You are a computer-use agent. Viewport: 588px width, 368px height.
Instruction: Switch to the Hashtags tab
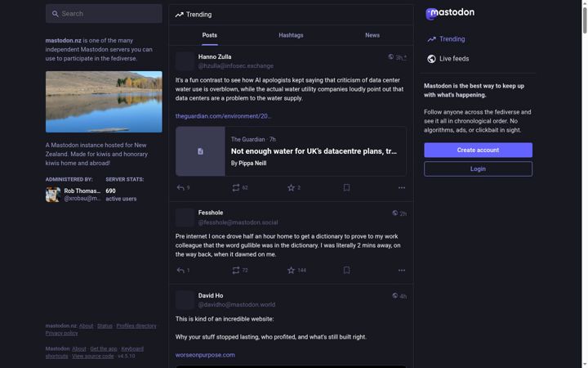click(291, 35)
